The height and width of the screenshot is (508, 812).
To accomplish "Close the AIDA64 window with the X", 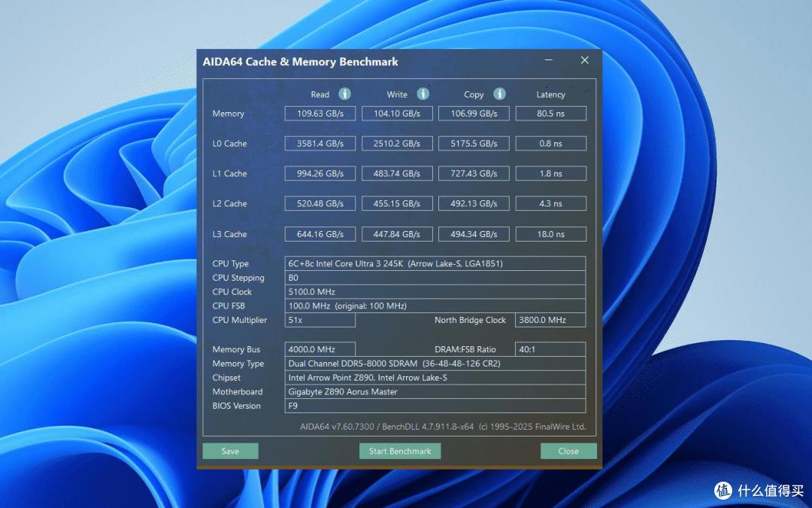I will 585,60.
